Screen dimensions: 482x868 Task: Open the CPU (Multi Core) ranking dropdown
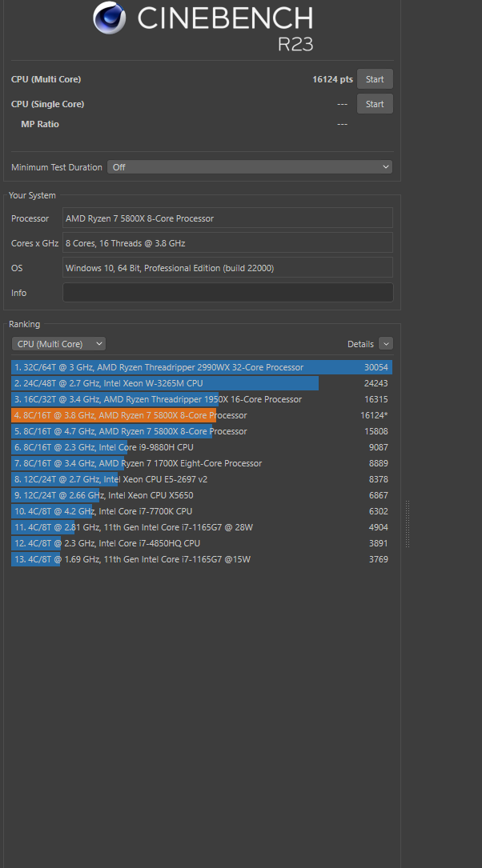pos(58,344)
